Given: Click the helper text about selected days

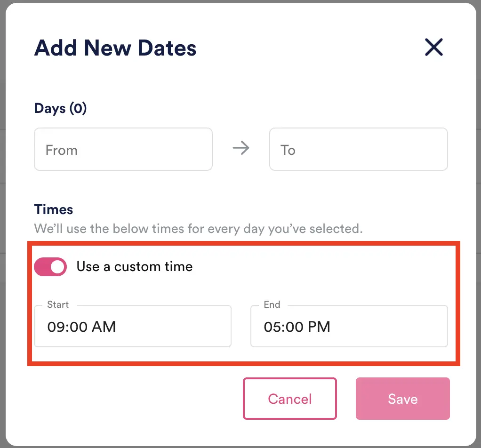Looking at the screenshot, I should point(198,229).
